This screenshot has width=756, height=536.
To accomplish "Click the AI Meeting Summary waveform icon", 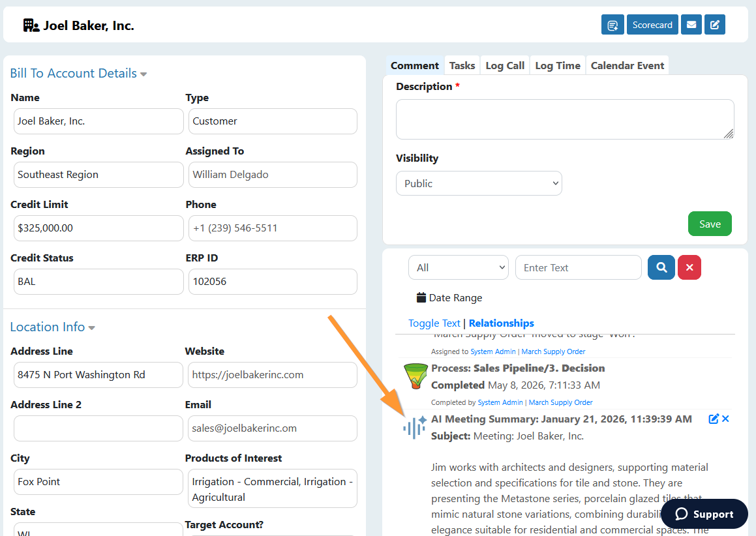I will (x=415, y=426).
